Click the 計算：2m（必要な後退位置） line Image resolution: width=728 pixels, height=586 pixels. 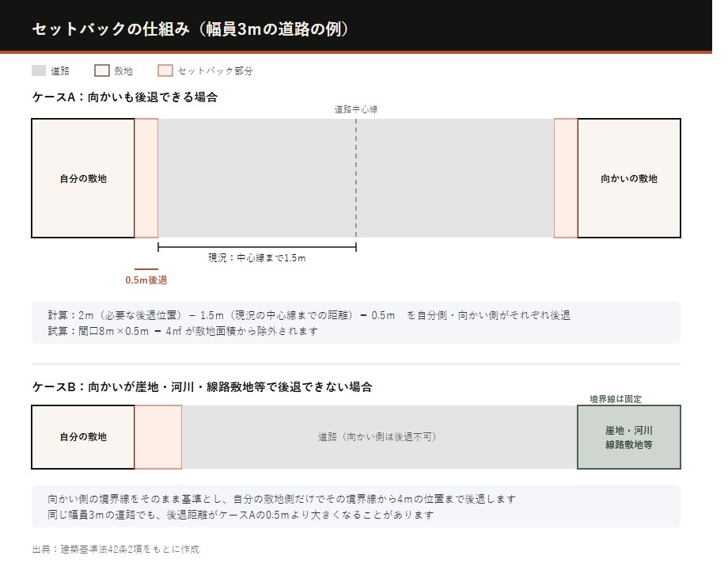[309, 315]
